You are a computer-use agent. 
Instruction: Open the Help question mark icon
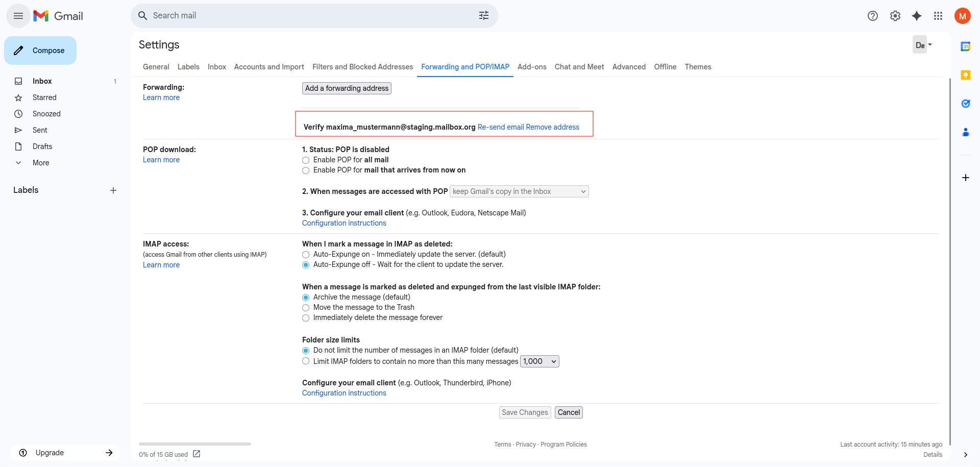[x=872, y=16]
